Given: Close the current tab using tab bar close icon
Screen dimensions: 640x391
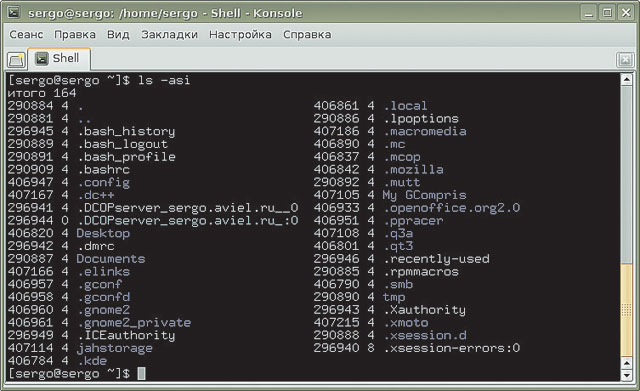Looking at the screenshot, I should click(624, 60).
